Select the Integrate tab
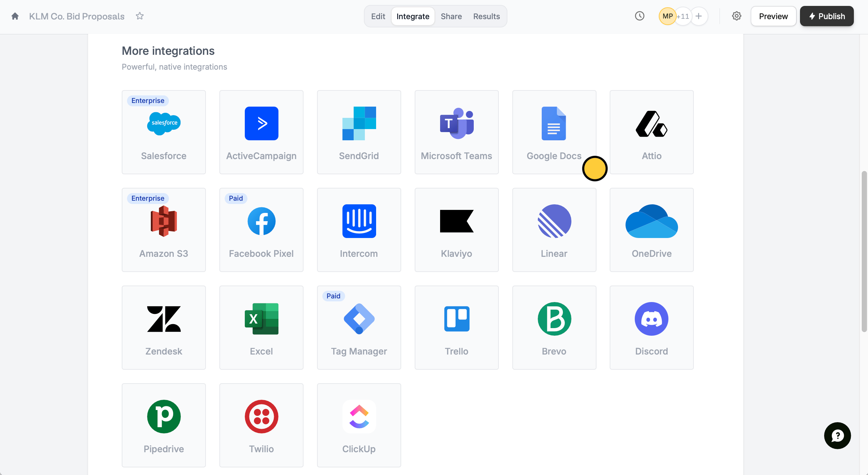 pyautogui.click(x=412, y=16)
